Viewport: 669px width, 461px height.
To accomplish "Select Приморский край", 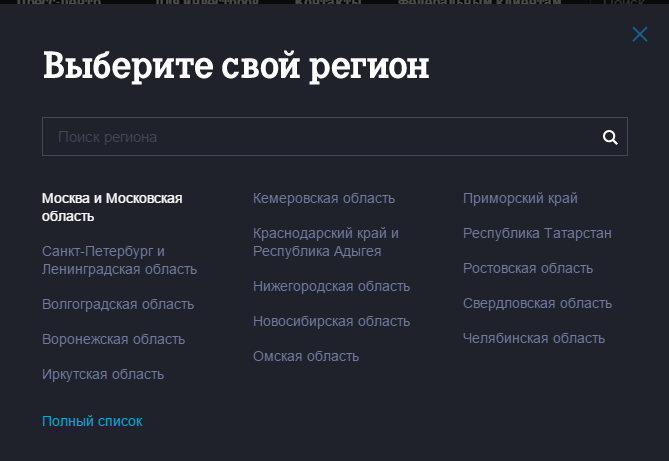I will 520,198.
